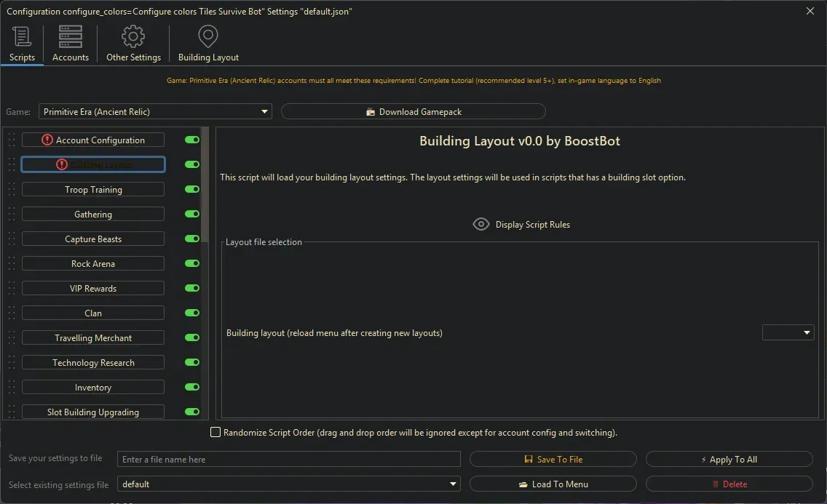Click the Display Script Rules eye icon
This screenshot has height=504, width=827.
click(480, 224)
